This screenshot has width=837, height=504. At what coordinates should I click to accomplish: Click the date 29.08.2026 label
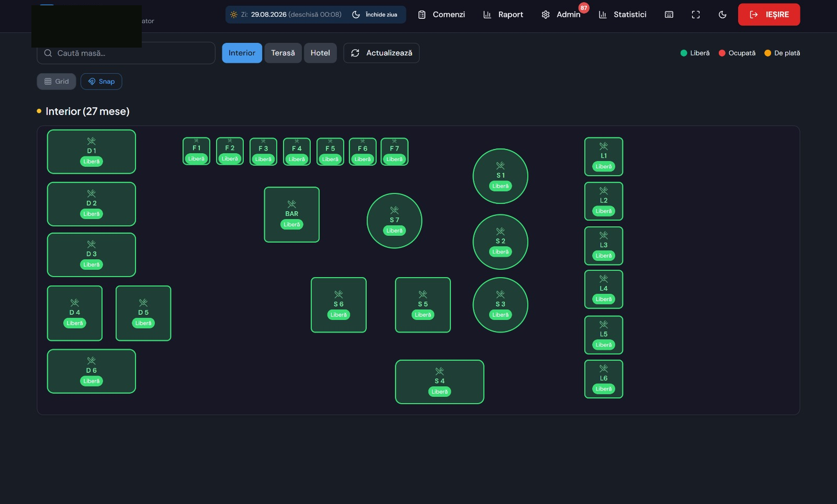268,15
